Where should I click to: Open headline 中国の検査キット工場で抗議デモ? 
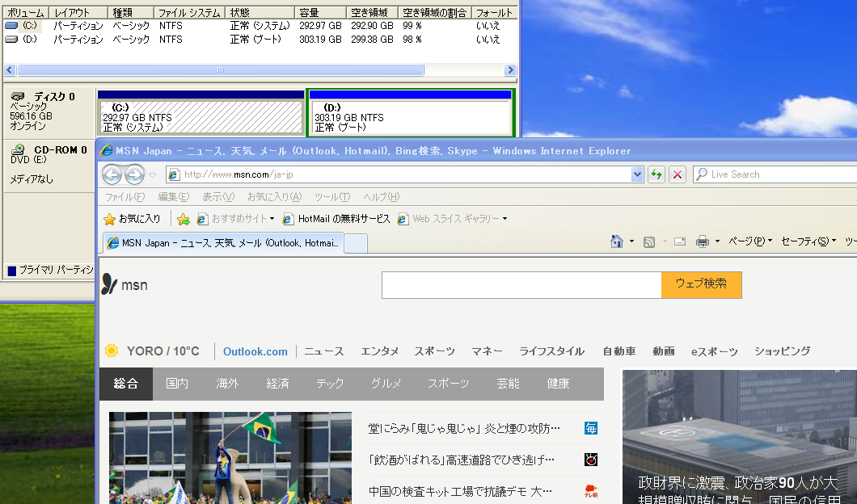pos(460,491)
